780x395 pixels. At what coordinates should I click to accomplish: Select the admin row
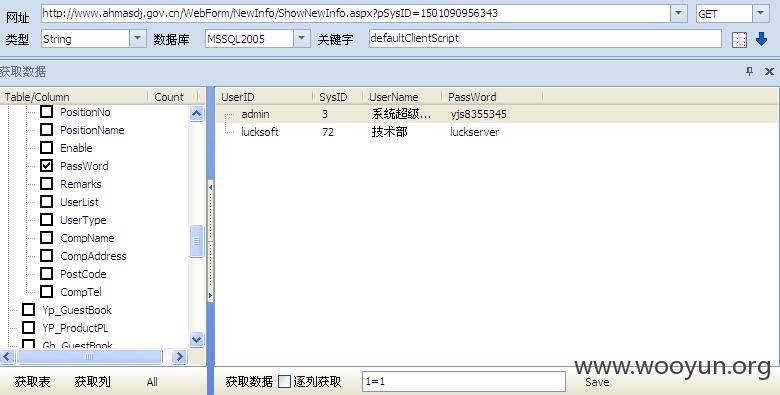497,114
